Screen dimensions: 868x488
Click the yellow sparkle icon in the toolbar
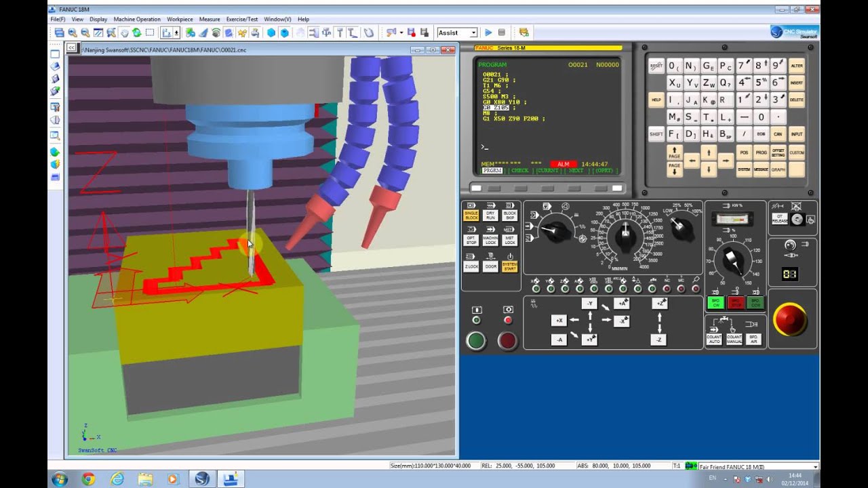tap(242, 33)
